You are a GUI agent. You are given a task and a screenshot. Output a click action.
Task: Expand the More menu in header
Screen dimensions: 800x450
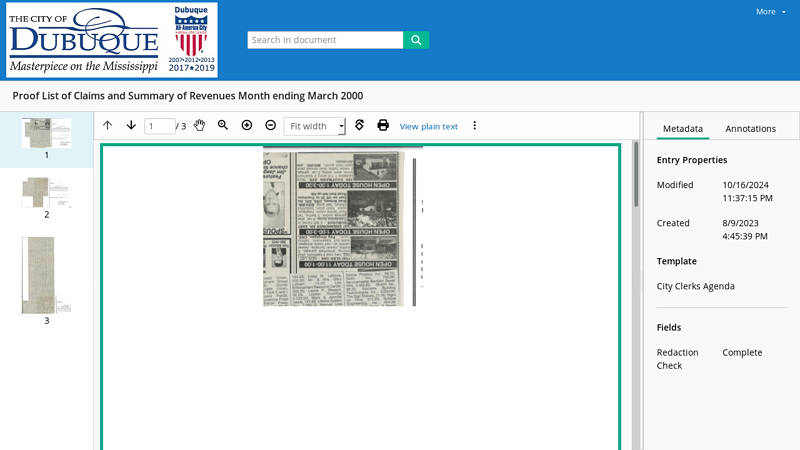point(770,12)
